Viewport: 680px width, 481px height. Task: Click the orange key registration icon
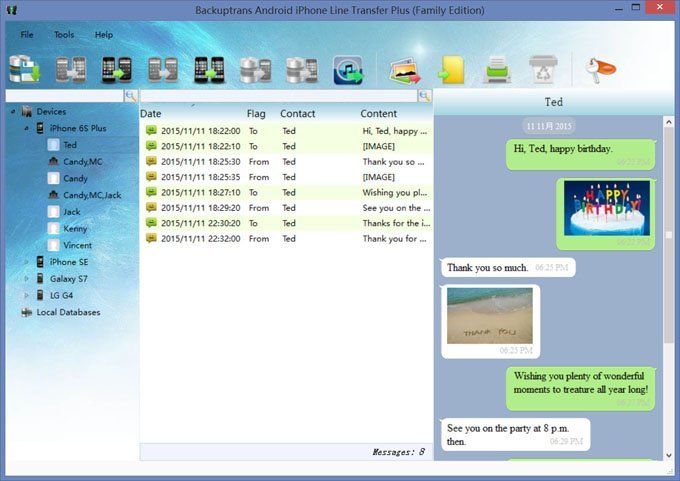600,69
